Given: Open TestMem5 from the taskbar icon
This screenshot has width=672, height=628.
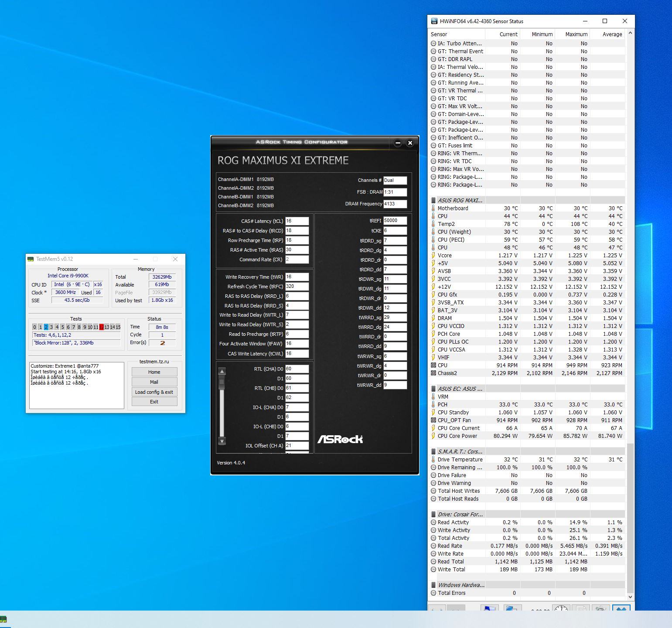Looking at the screenshot, I should 3,619.
